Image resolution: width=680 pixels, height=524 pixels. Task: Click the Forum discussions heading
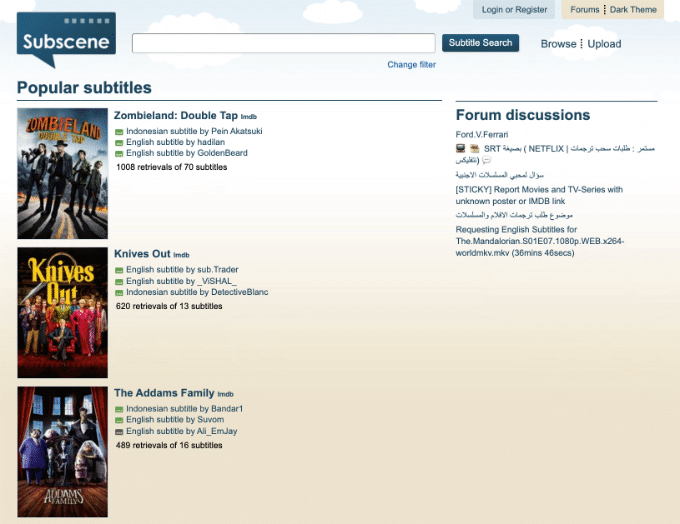tap(523, 115)
